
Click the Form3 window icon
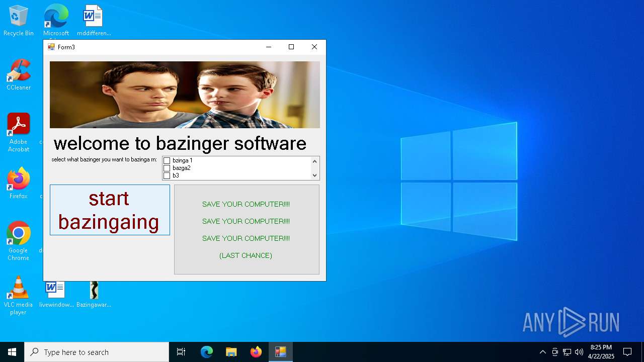(x=51, y=47)
